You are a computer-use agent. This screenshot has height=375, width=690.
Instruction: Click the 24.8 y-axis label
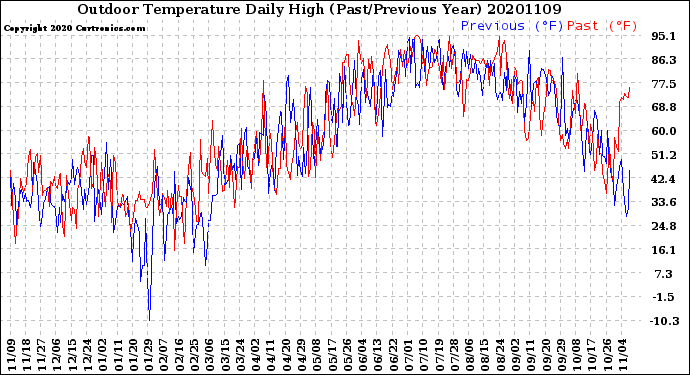point(663,226)
